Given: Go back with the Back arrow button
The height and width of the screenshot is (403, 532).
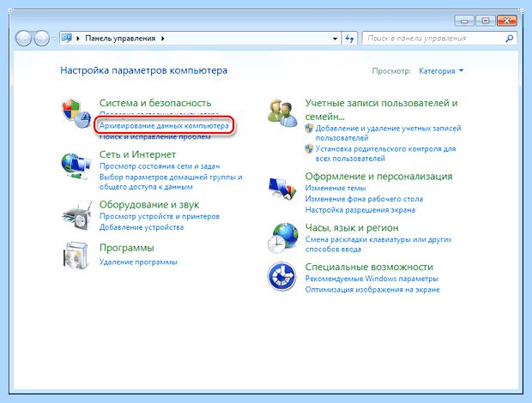Looking at the screenshot, I should (23, 39).
